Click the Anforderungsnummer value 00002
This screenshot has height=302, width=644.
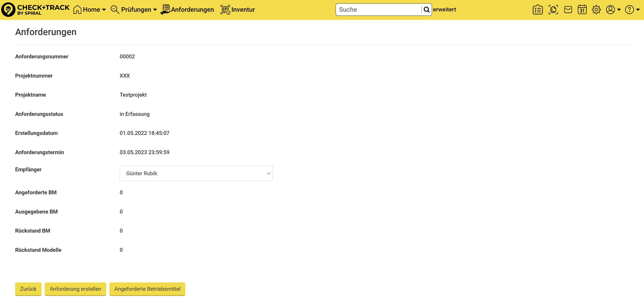pos(127,56)
